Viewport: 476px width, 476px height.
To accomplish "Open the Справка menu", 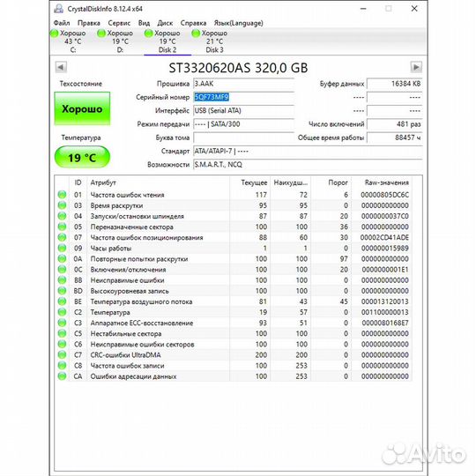I will pos(193,23).
